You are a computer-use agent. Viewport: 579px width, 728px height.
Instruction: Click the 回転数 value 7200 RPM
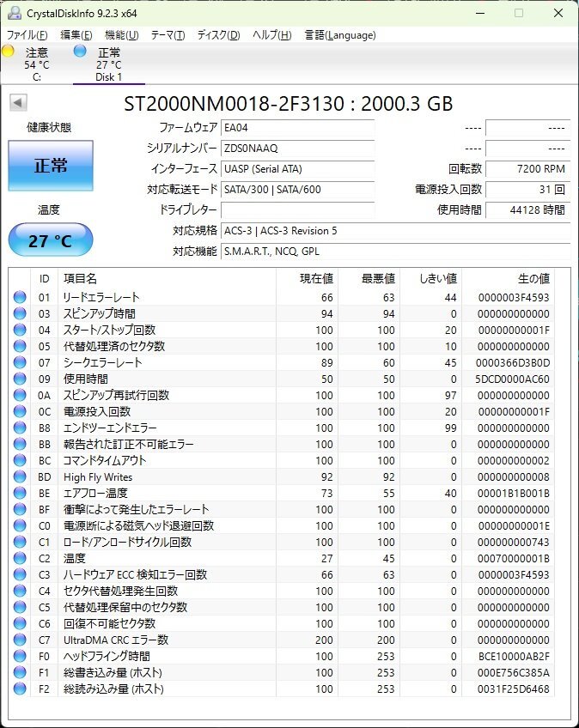pyautogui.click(x=527, y=168)
